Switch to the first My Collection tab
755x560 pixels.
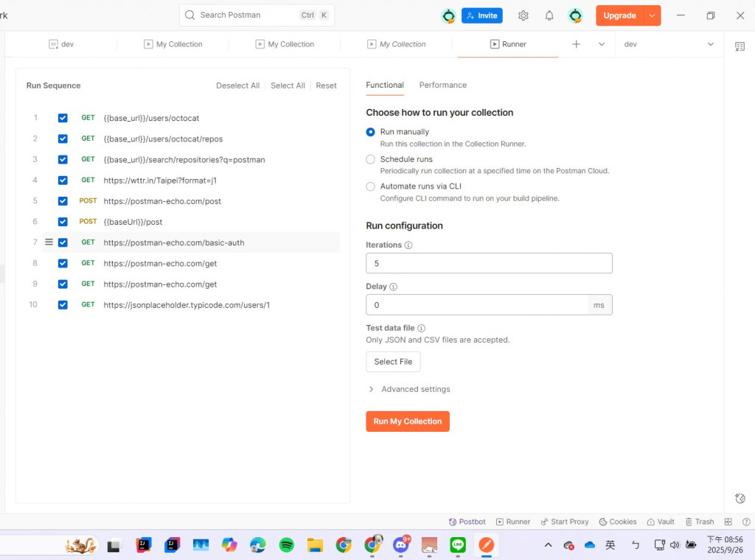coord(173,44)
